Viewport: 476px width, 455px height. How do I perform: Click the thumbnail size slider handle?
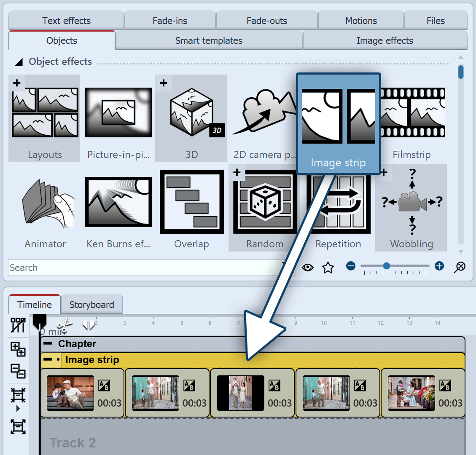click(x=387, y=265)
